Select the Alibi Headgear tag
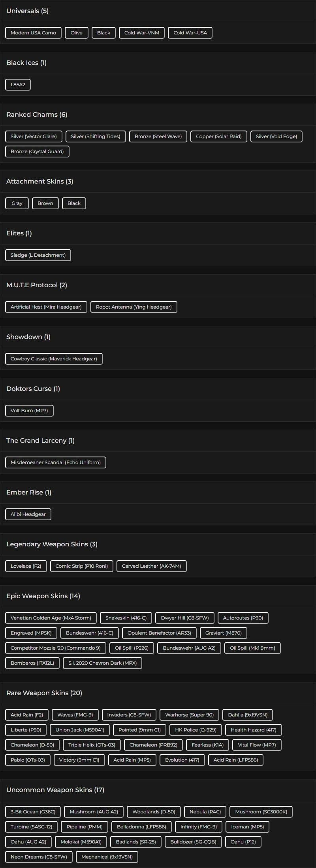Image resolution: width=316 pixels, height=868 pixels. [28, 514]
